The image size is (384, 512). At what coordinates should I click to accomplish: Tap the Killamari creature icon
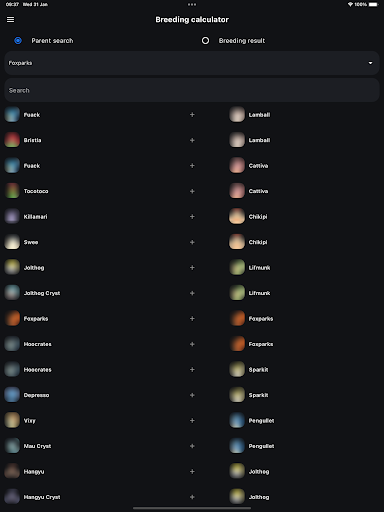(12, 217)
